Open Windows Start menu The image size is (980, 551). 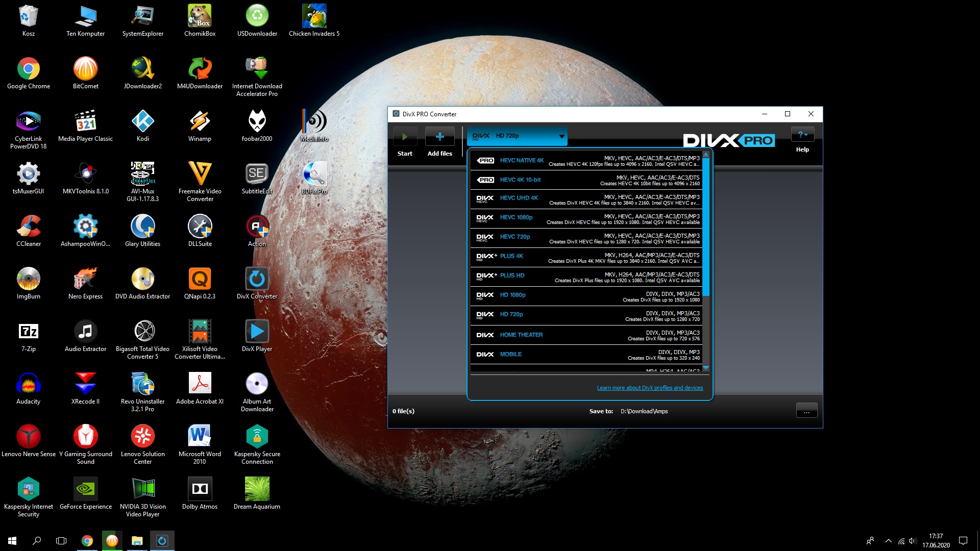12,541
